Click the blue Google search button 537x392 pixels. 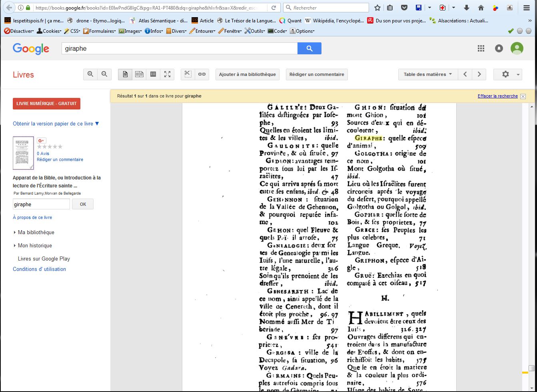pyautogui.click(x=309, y=48)
